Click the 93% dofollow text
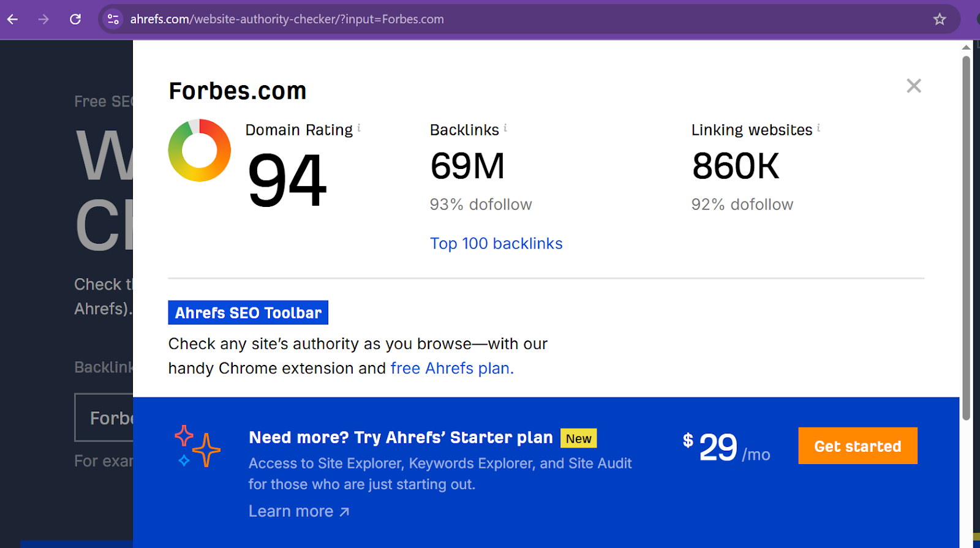 (481, 205)
